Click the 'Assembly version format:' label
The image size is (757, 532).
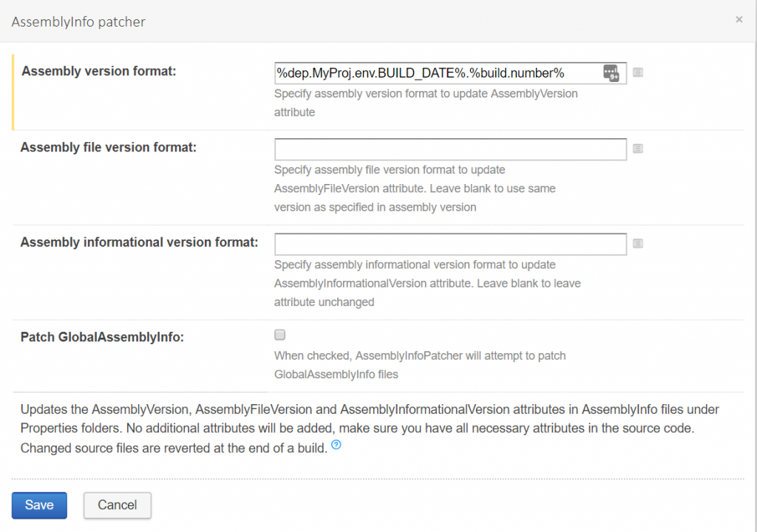99,71
